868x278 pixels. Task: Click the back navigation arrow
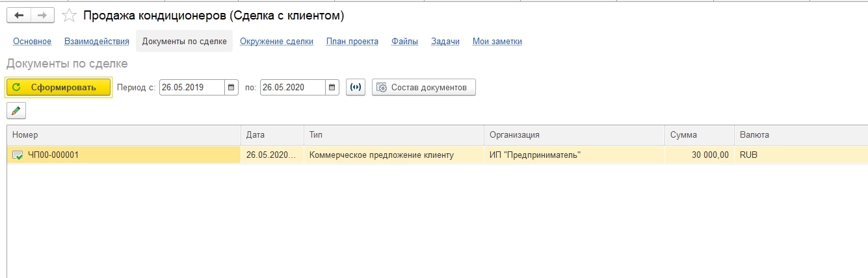point(19,15)
